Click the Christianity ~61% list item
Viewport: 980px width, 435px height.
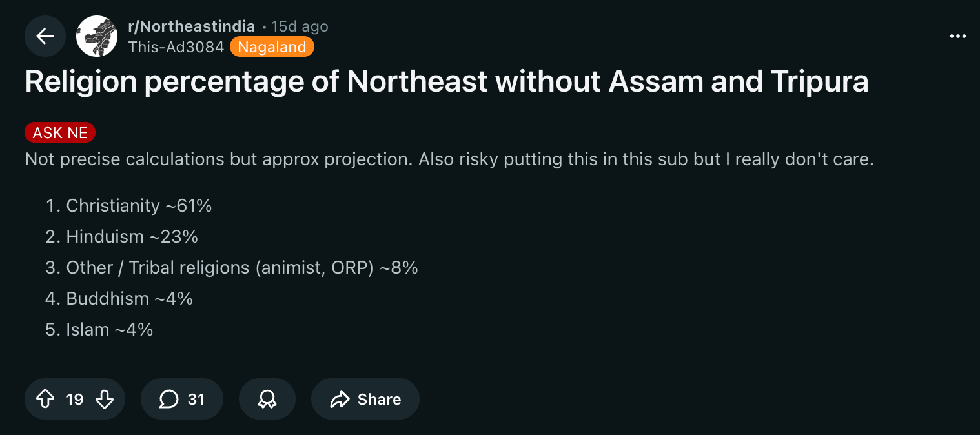[x=139, y=205]
